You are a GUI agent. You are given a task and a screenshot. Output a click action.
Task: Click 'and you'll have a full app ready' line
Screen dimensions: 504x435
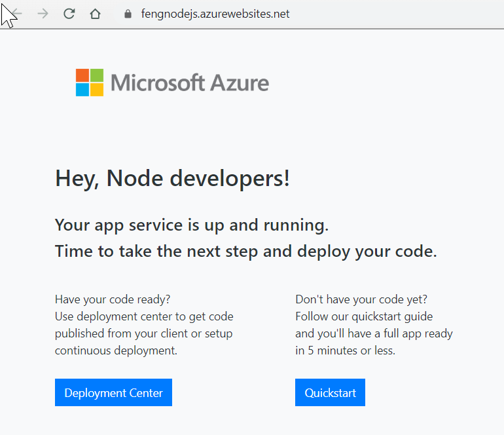374,333
